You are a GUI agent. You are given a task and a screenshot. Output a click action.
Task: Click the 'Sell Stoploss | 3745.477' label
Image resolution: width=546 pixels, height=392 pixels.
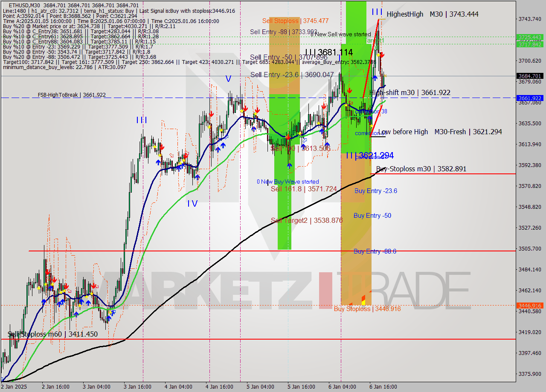tap(295, 20)
